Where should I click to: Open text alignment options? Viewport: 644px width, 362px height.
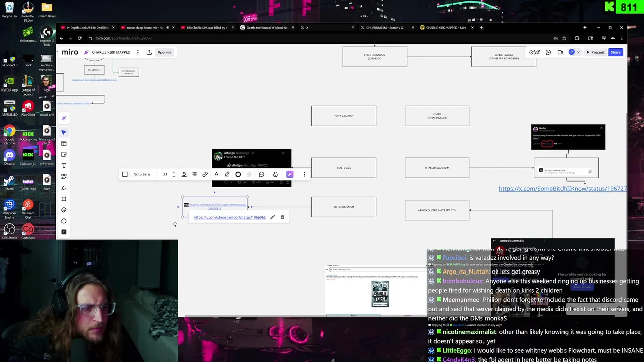click(x=194, y=174)
